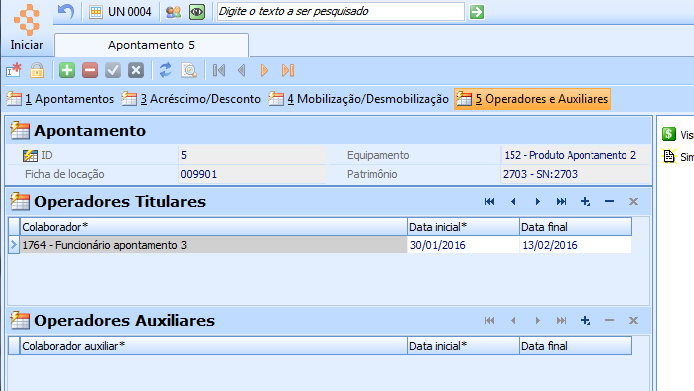Sort by Colaborador* column header
The width and height of the screenshot is (694, 391).
coord(213,227)
